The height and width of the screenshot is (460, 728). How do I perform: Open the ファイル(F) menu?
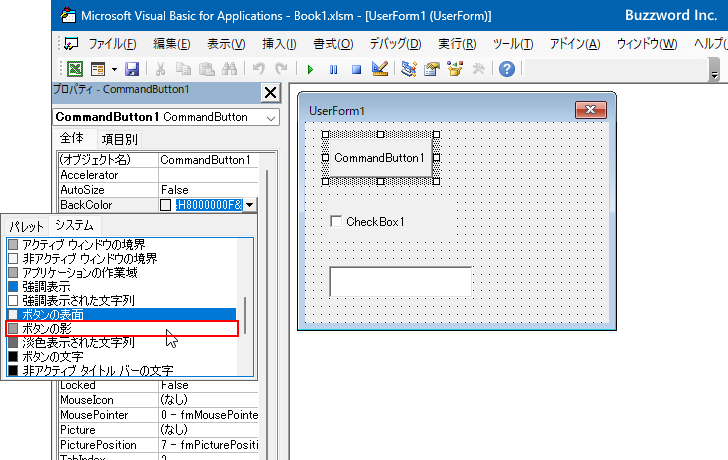(x=112, y=44)
